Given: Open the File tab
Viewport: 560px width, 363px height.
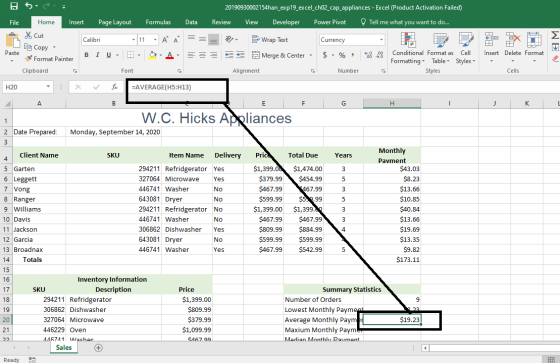Looking at the screenshot, I should (x=14, y=23).
